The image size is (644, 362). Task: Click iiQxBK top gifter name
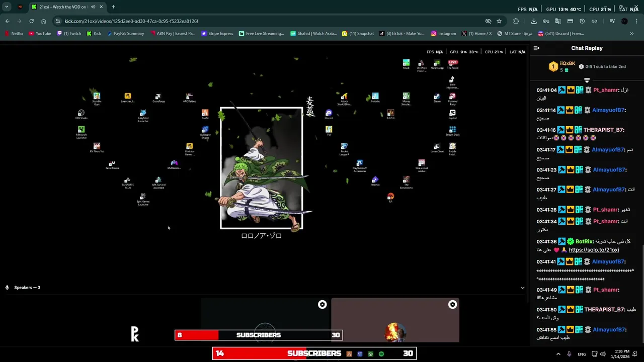click(x=568, y=63)
